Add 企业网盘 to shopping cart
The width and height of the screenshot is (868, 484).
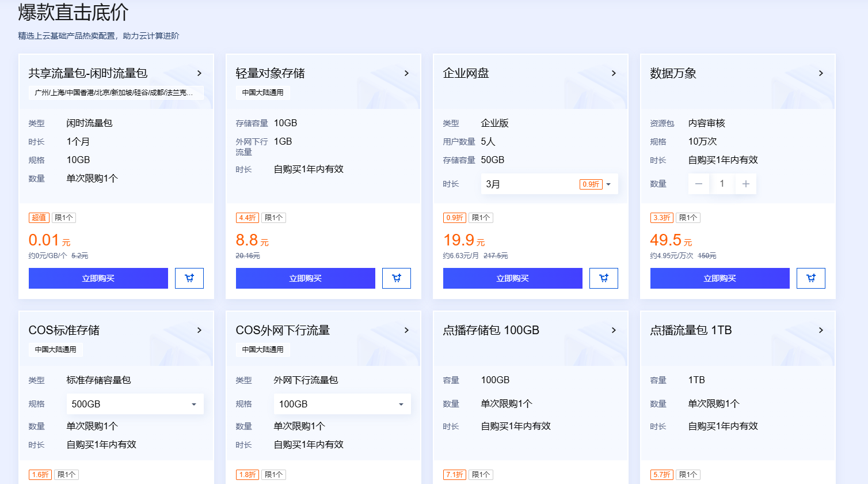point(604,278)
